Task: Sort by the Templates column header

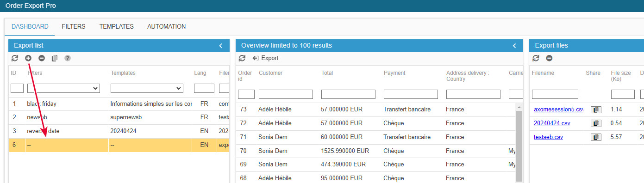Action: tap(123, 73)
